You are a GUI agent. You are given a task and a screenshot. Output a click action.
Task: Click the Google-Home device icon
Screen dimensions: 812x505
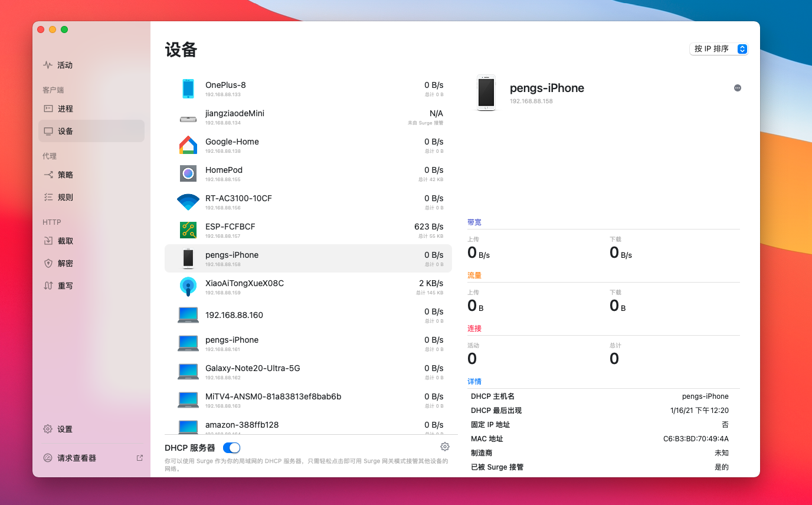coord(188,145)
